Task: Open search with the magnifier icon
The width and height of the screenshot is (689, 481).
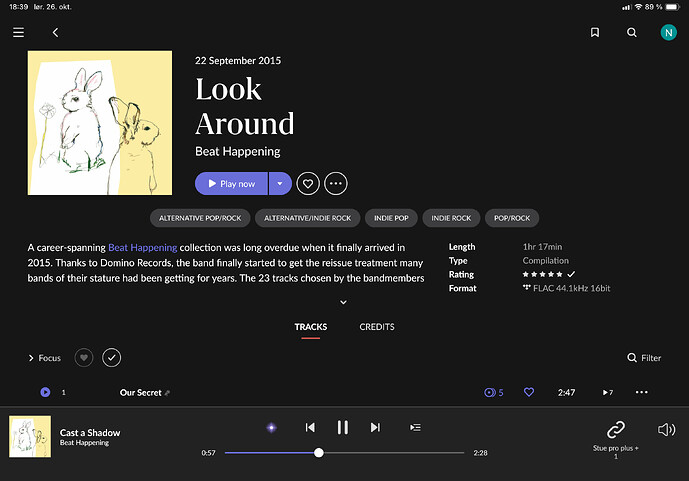Action: click(x=631, y=33)
